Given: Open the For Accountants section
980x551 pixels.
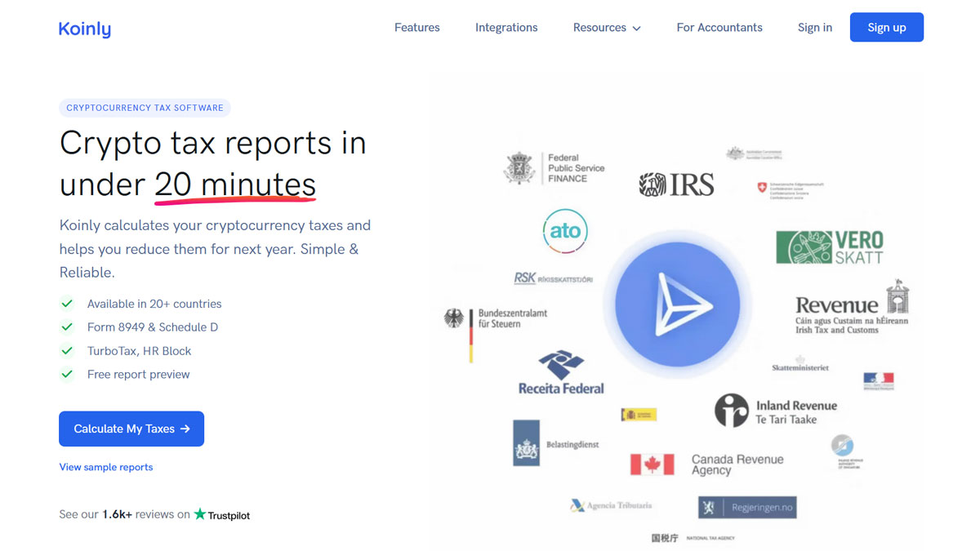Looking at the screenshot, I should (719, 27).
